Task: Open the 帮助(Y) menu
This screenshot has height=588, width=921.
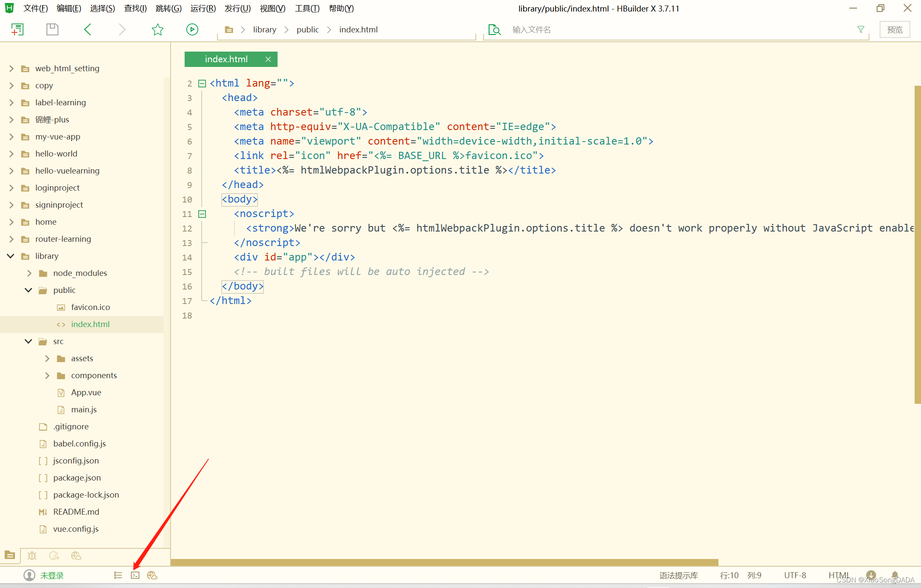Action: [341, 9]
